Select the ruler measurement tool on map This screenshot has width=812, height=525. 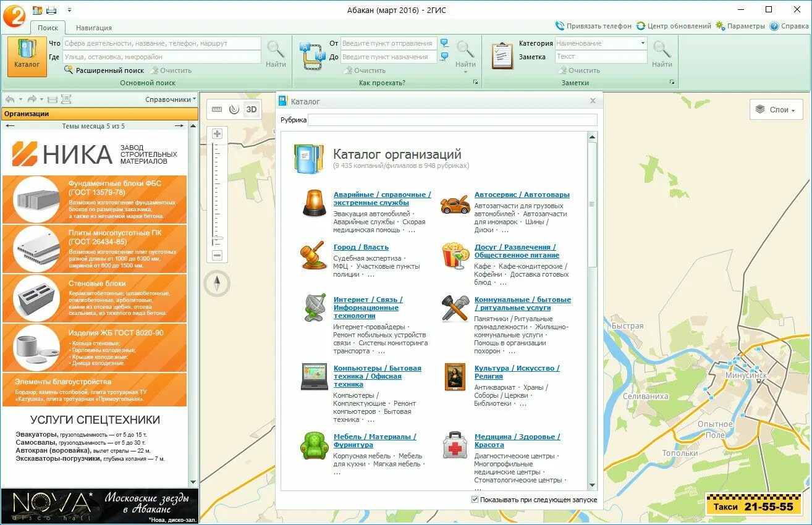pyautogui.click(x=217, y=109)
